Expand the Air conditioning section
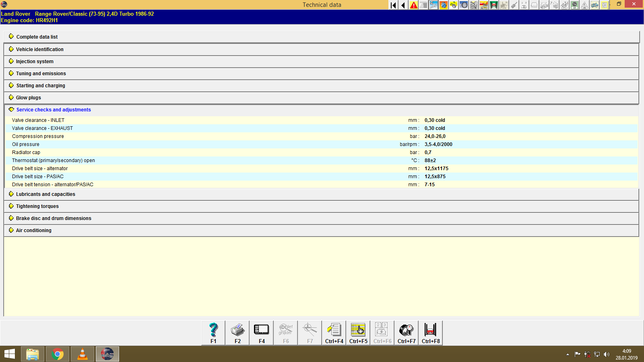 33,230
